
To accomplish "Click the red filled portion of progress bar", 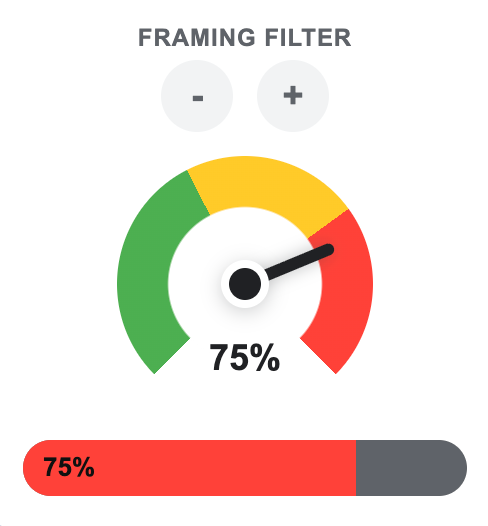I will pos(189,468).
